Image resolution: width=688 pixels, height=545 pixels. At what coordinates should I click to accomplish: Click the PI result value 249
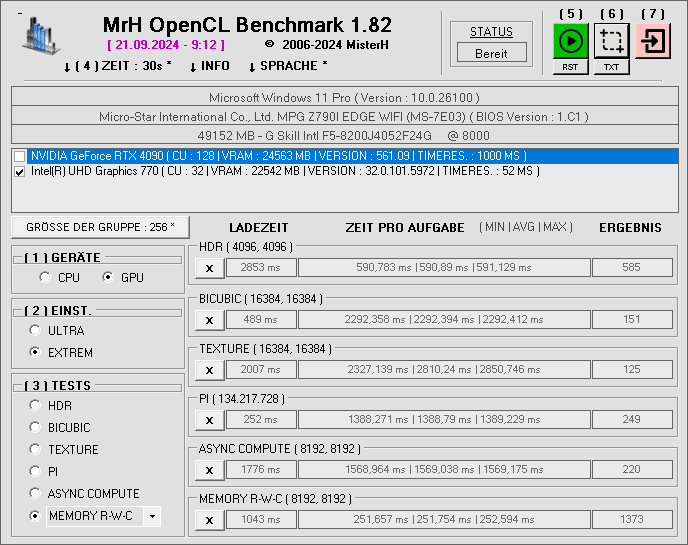(x=632, y=420)
